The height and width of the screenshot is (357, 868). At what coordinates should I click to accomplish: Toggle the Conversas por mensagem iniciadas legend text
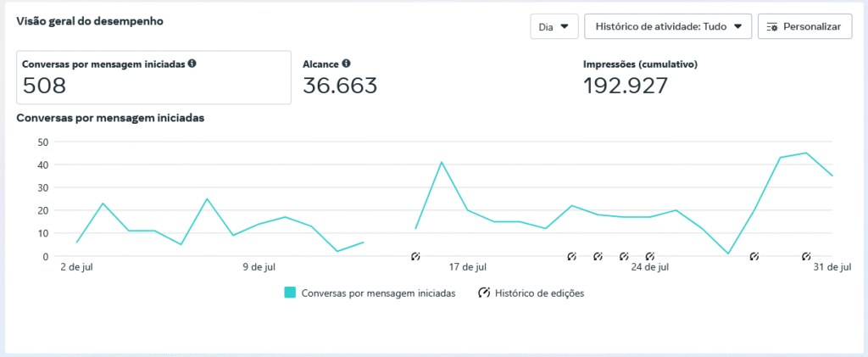[378, 293]
